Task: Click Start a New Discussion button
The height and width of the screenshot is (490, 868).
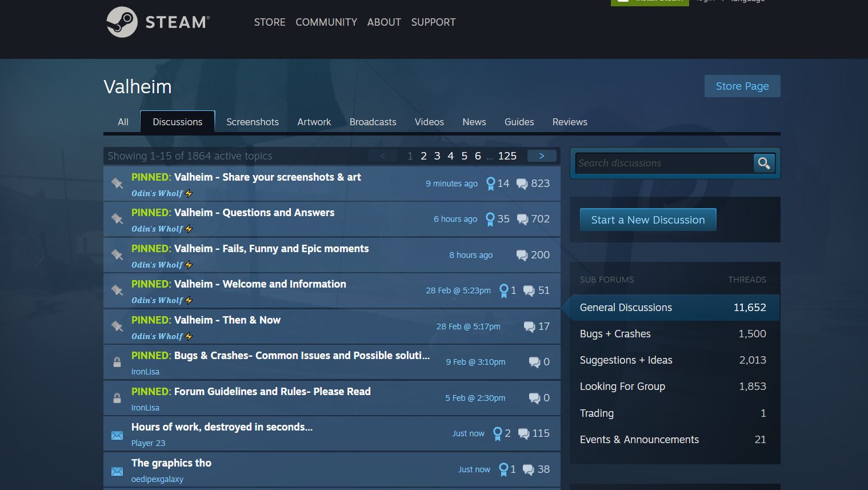Action: coord(648,220)
